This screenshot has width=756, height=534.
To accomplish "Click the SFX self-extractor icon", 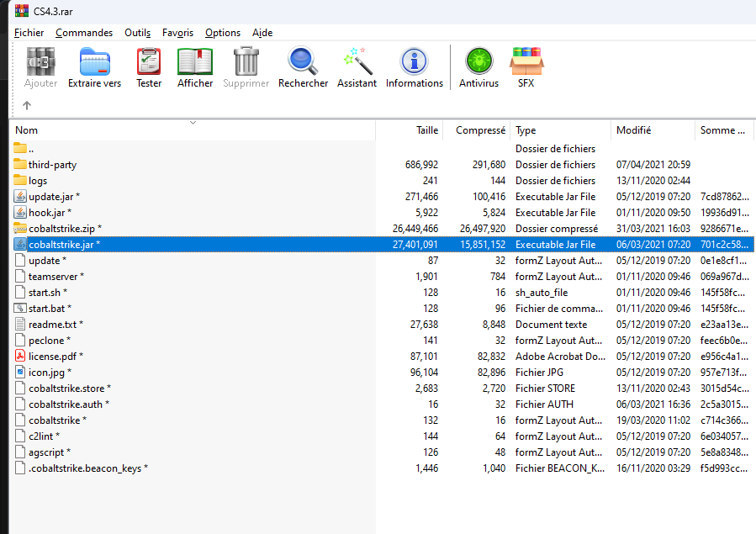I will [x=526, y=61].
